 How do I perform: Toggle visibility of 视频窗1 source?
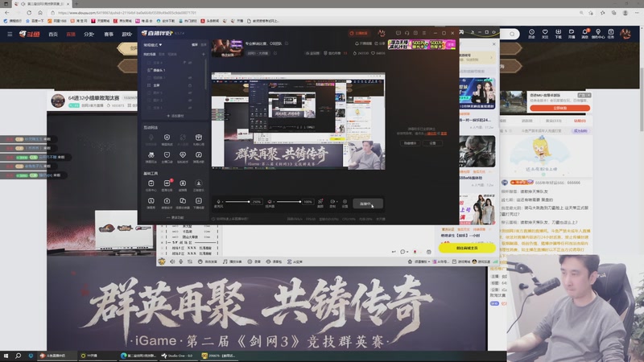click(x=190, y=77)
